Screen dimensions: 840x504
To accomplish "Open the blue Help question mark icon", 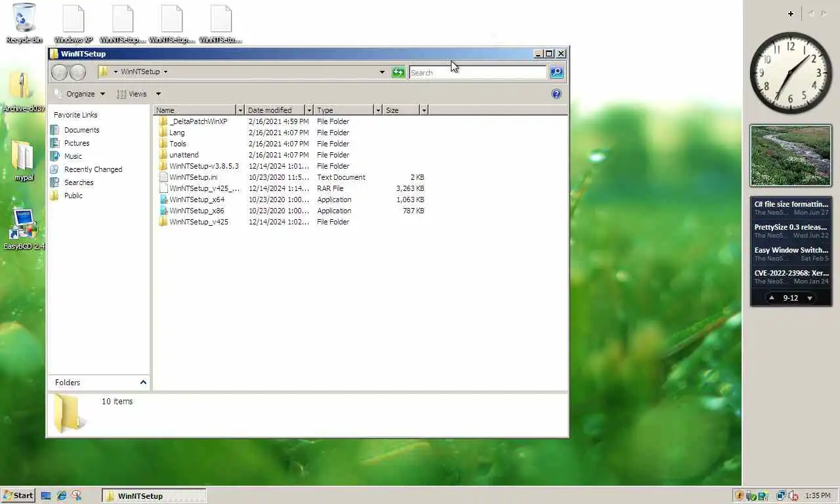I will (x=556, y=94).
